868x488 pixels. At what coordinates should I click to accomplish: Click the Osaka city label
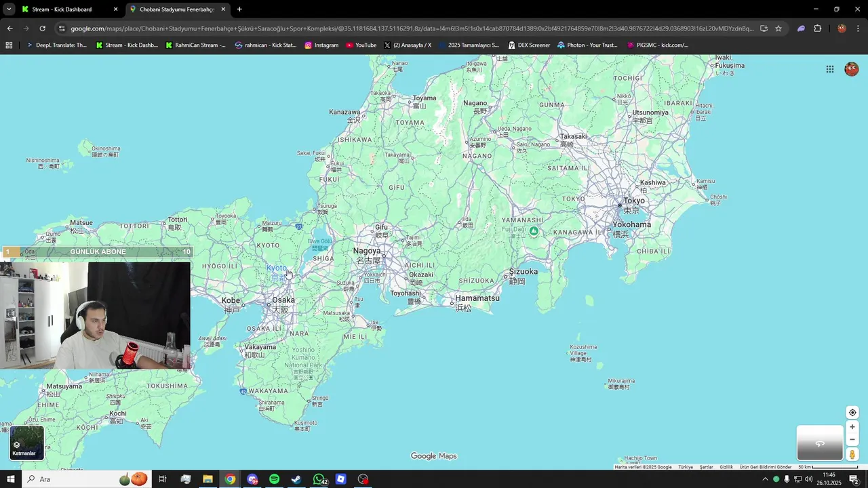point(283,300)
